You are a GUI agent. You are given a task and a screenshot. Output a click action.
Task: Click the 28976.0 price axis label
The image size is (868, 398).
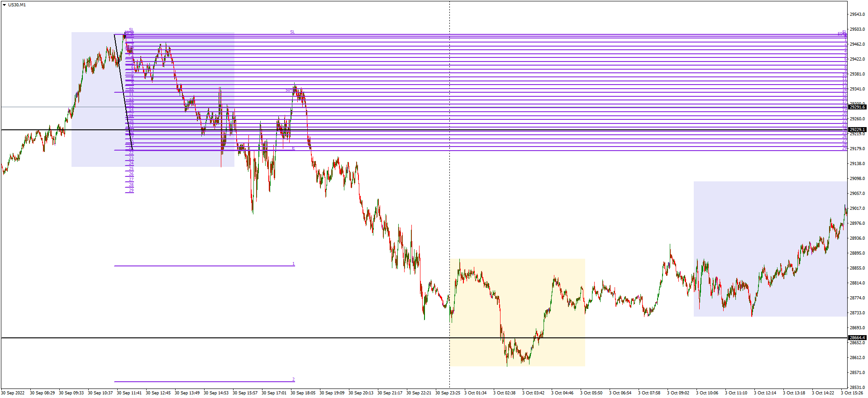click(857, 223)
